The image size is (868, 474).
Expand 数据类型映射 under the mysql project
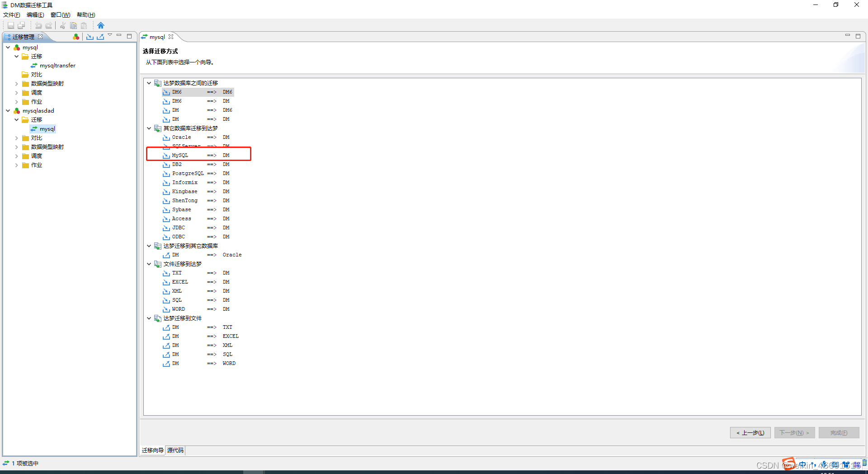[17, 84]
